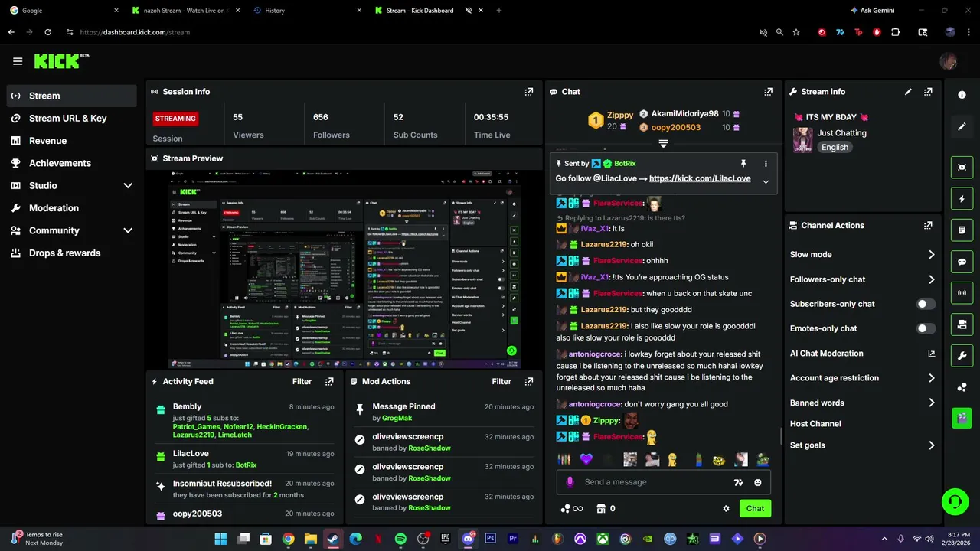The image size is (980, 551).
Task: Expand the Studio sidebar section
Action: coord(128,186)
